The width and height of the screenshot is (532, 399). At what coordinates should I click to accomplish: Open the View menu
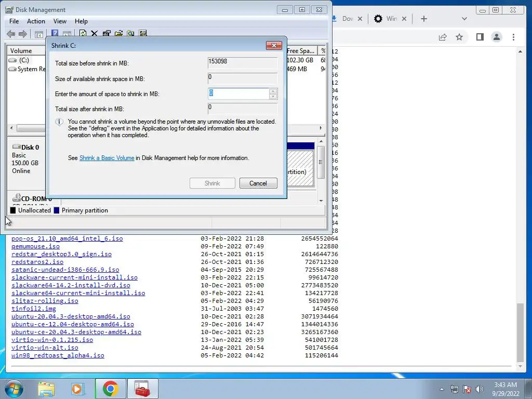(x=60, y=21)
